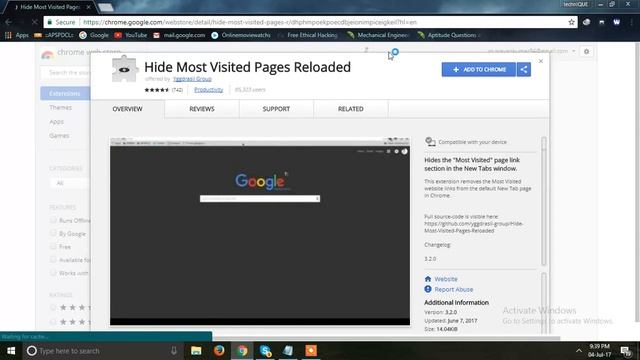
Task: Click the Chrome taskbar icon
Action: 242,351
